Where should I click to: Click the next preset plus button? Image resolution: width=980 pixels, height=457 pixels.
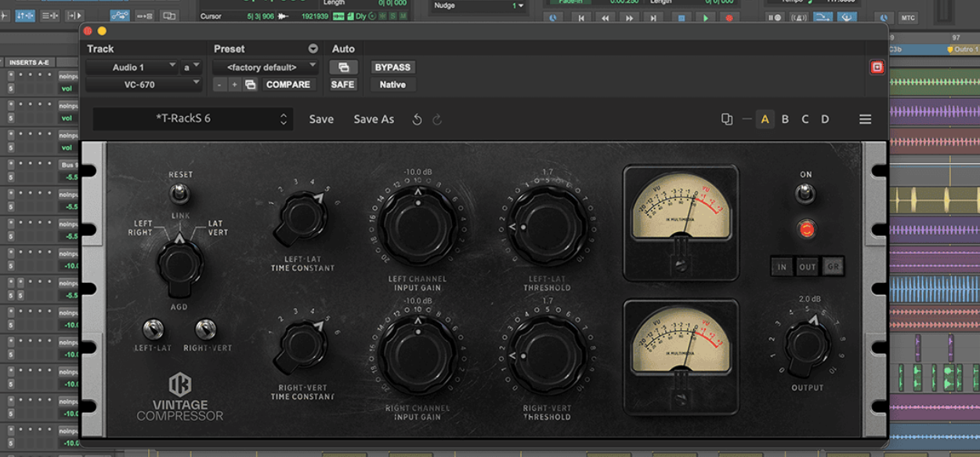point(234,85)
